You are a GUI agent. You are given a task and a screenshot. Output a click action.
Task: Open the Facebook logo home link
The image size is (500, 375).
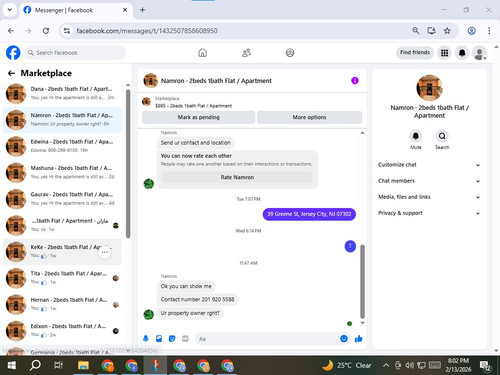coord(13,53)
